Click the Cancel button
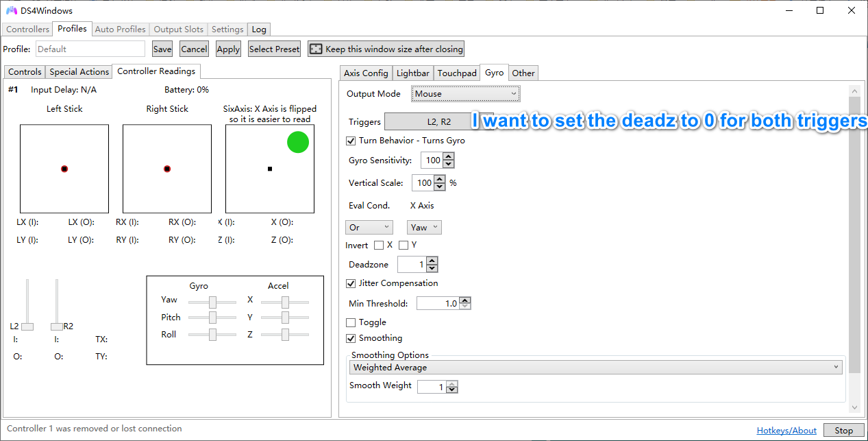The width and height of the screenshot is (868, 441). point(194,49)
